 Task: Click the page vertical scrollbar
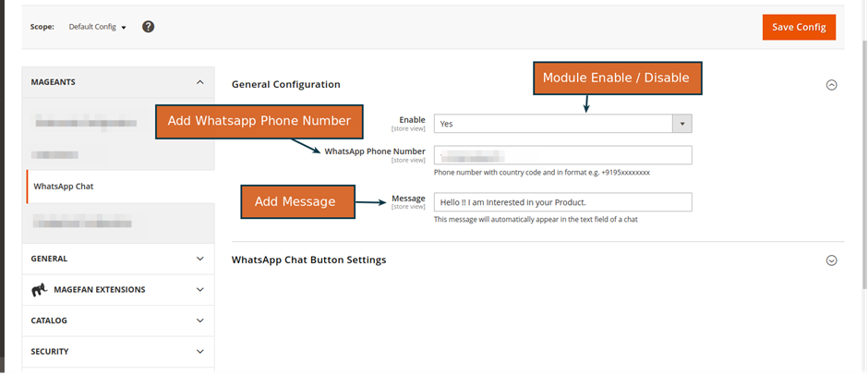[x=864, y=166]
